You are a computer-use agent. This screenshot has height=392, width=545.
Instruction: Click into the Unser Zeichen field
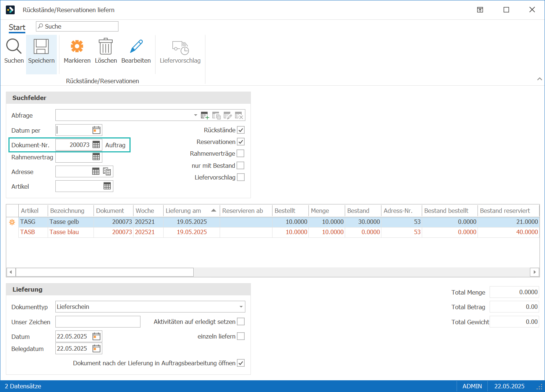click(98, 322)
